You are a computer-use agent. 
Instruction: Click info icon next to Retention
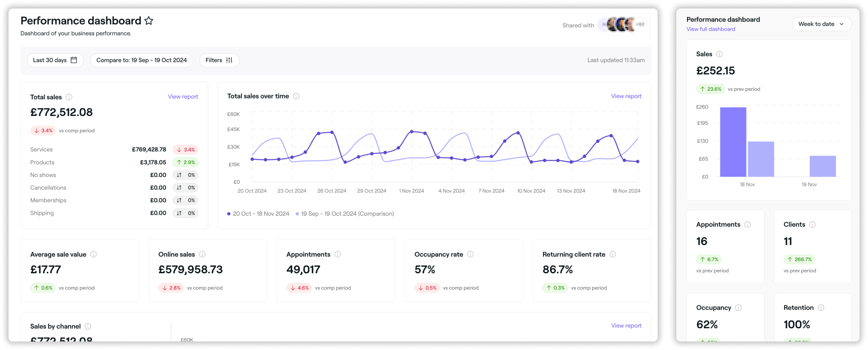[x=821, y=307]
